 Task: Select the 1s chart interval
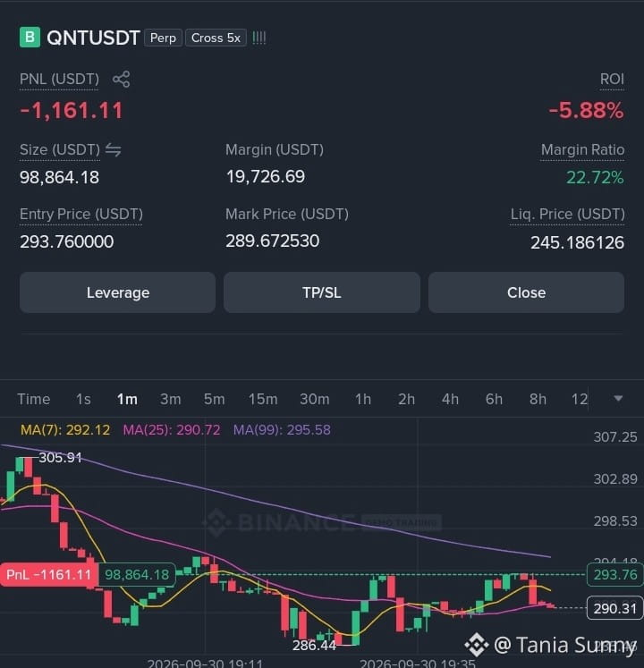83,399
